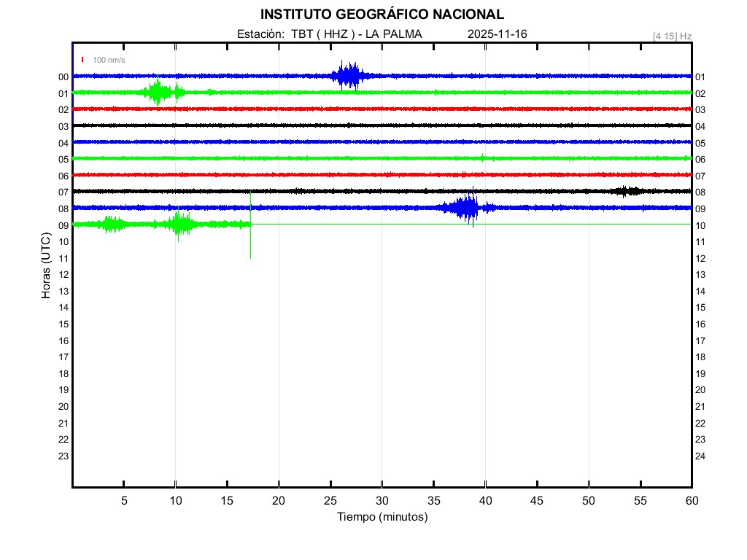The width and height of the screenshot is (747, 560).
Task: Click the [4 15] Hz filter label
Action: [x=672, y=36]
